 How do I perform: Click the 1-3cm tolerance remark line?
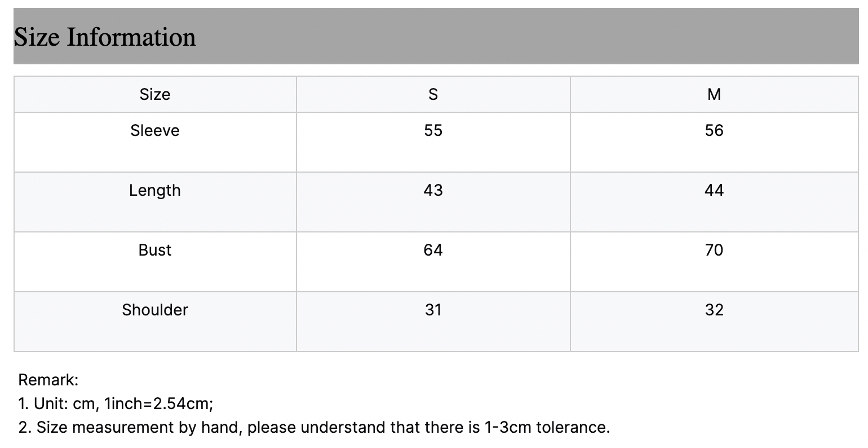[x=314, y=427]
